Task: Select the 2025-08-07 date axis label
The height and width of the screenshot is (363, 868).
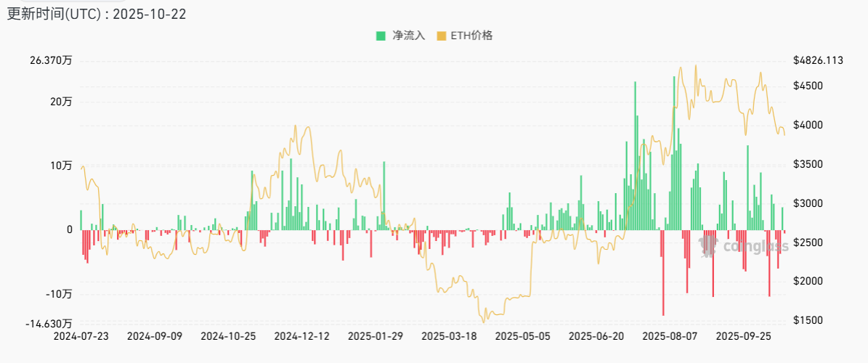Action: 670,337
